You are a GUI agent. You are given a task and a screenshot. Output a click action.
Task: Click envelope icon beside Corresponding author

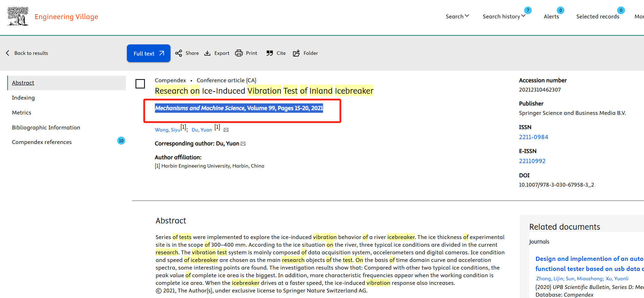point(243,144)
